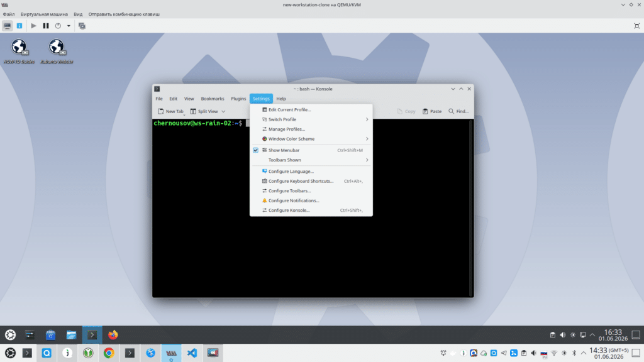Expand guest hidden tray icons arrow
Viewport: 644px width, 362px height.
click(592, 335)
